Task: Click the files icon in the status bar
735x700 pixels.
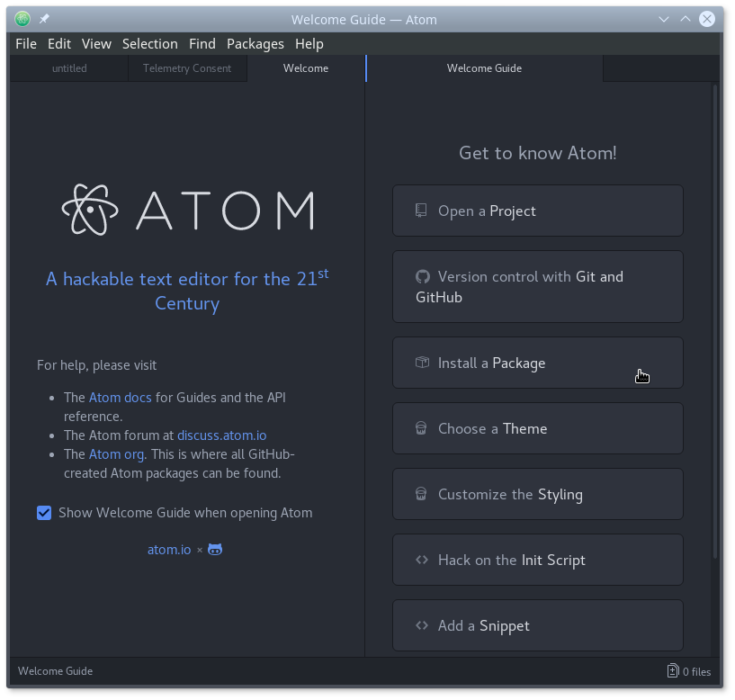Action: 672,671
